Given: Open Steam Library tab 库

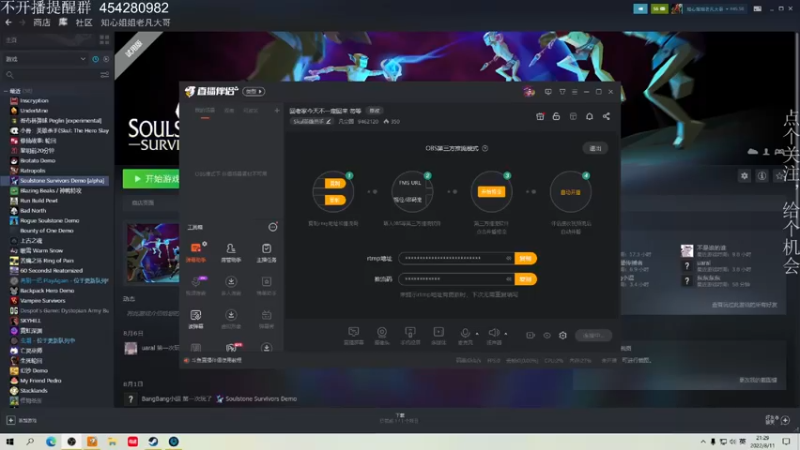Looking at the screenshot, I should (63, 22).
